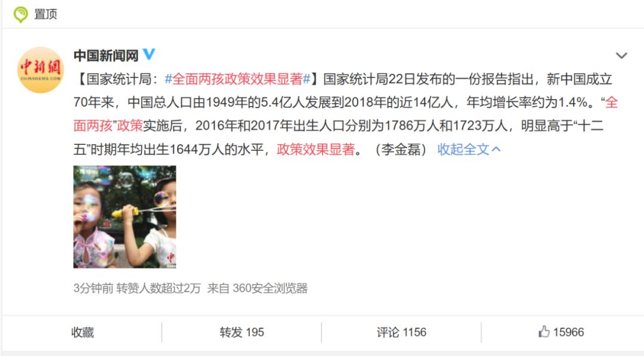Viewport: 644px width, 356px height.
Task: Collapse post with 收起全文 link
Action: 463,150
